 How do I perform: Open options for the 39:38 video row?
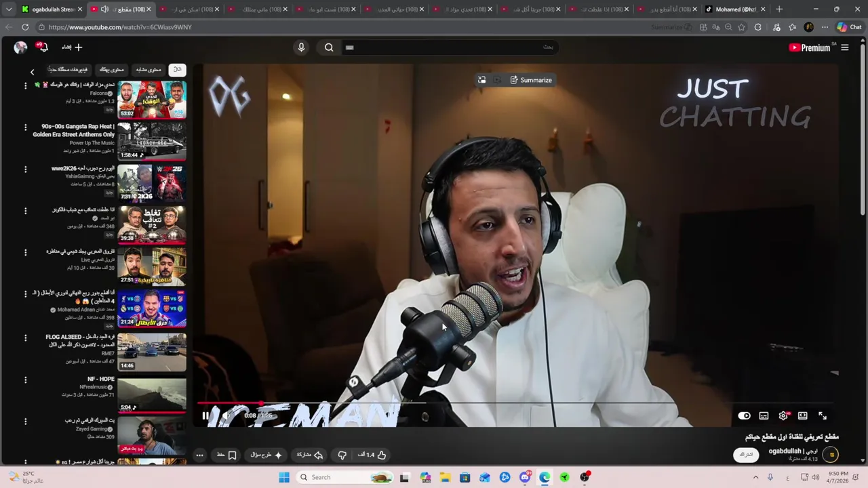[x=26, y=211]
